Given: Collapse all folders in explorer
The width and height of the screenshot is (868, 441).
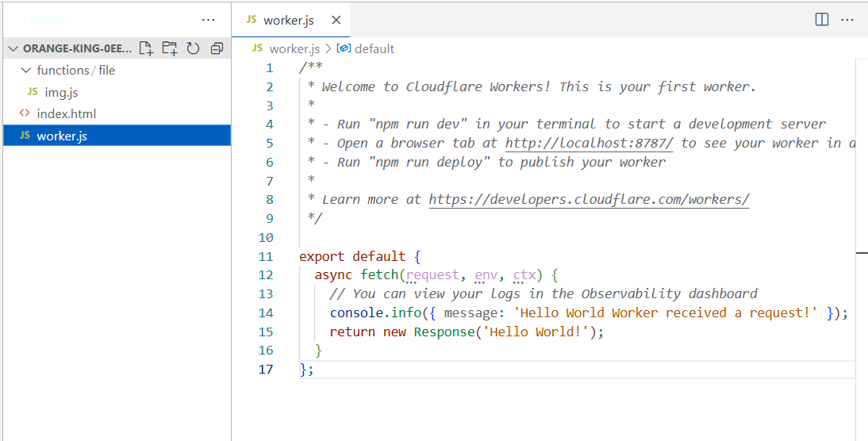Looking at the screenshot, I should click(x=217, y=48).
